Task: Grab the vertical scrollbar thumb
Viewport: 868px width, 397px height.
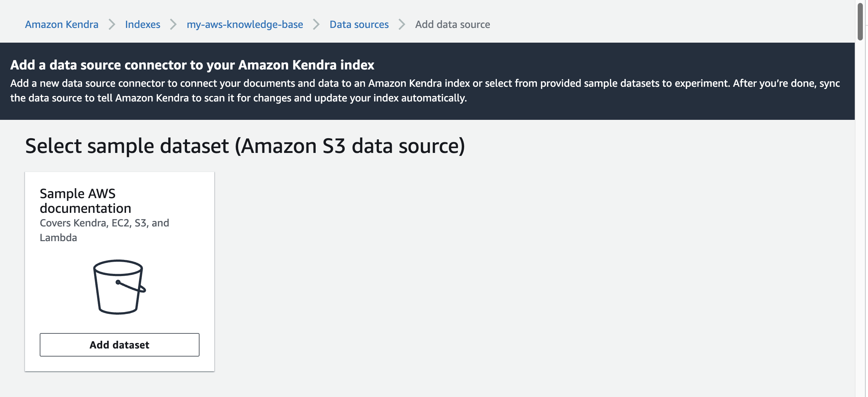Action: (x=860, y=21)
